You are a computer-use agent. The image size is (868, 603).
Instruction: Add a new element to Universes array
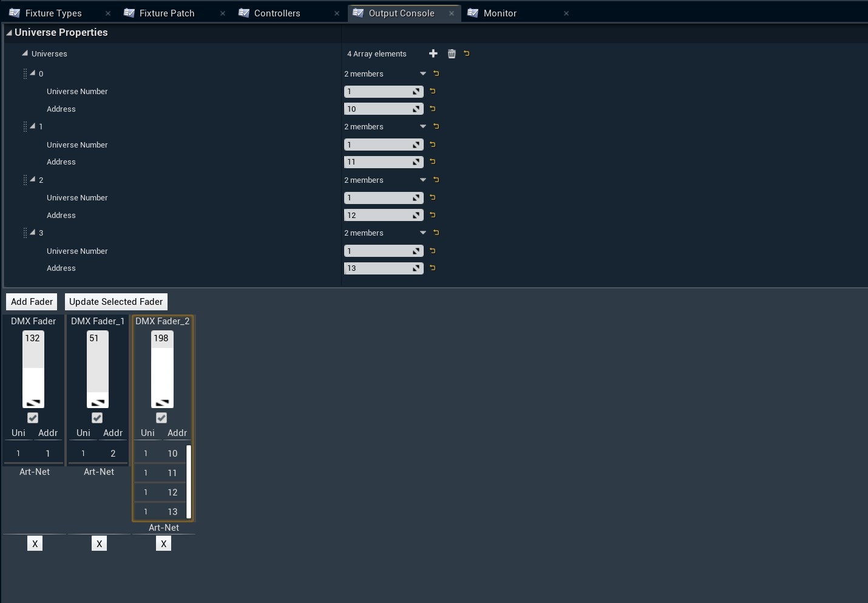click(433, 53)
